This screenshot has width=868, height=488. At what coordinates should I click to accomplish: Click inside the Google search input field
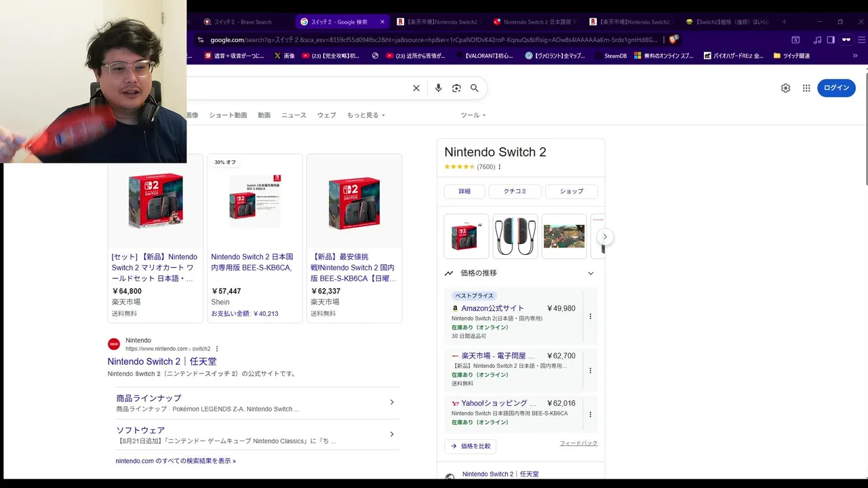[x=298, y=88]
